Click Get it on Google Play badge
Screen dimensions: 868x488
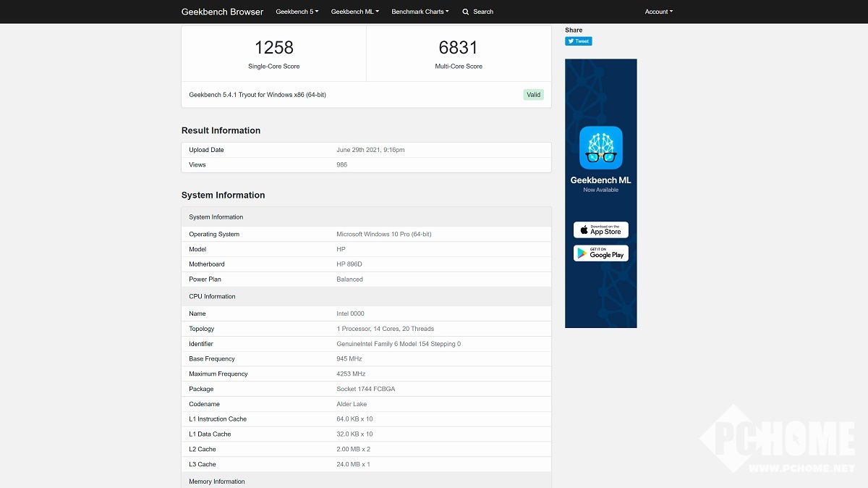pyautogui.click(x=600, y=253)
